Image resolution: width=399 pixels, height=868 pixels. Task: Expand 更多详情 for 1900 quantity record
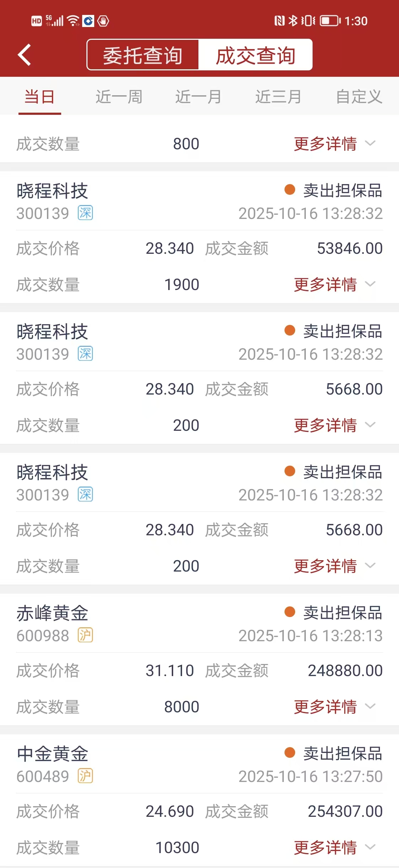335,285
